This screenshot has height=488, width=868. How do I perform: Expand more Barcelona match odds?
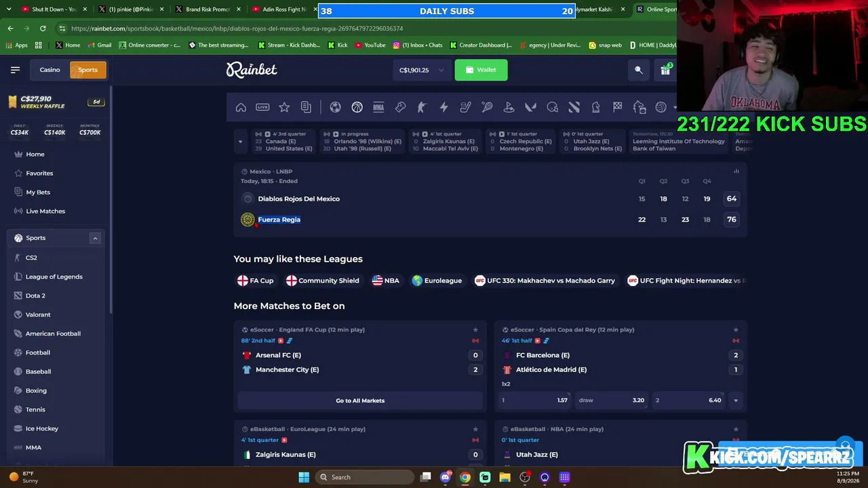point(736,401)
